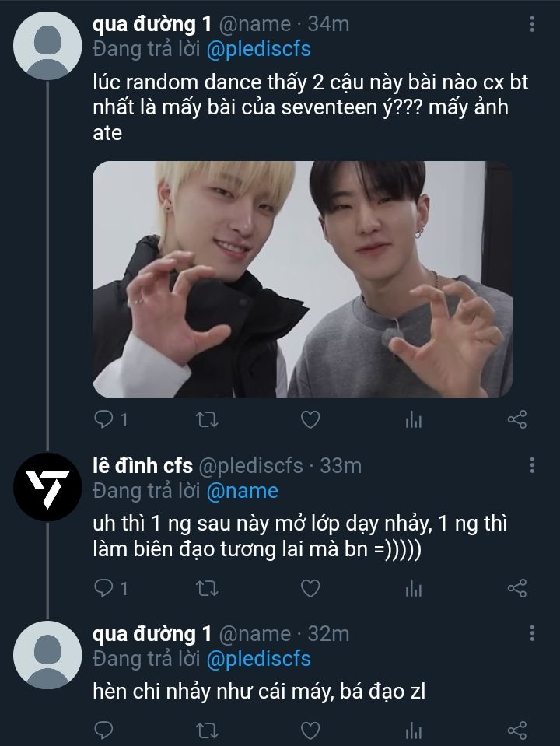Like the last tweet 'hèn chi nhảy'
Viewport: 560px width, 746px height.
310,730
